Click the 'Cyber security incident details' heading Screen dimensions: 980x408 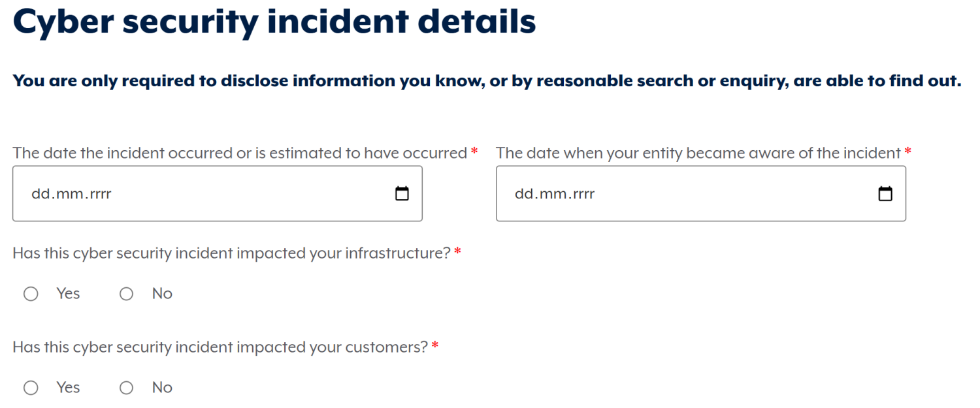pos(274,21)
